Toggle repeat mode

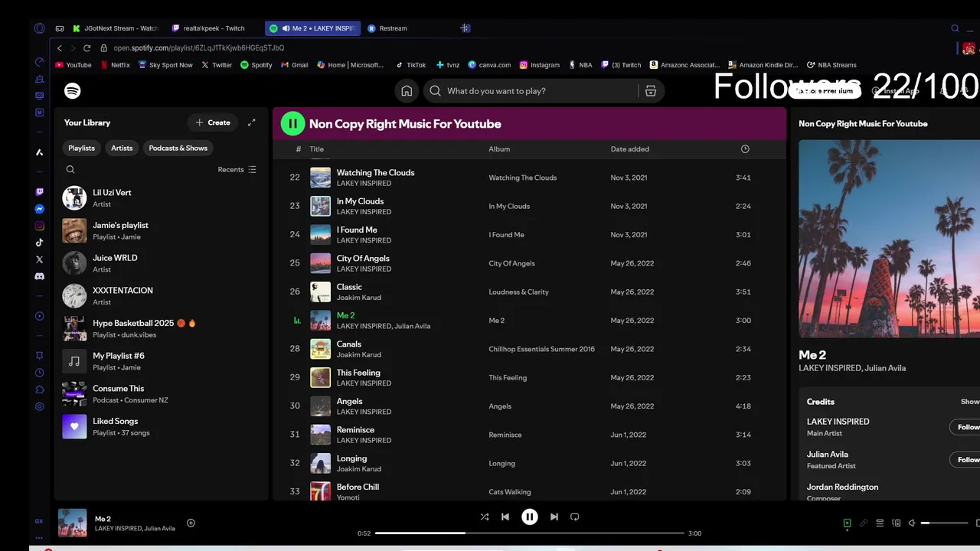coord(575,517)
